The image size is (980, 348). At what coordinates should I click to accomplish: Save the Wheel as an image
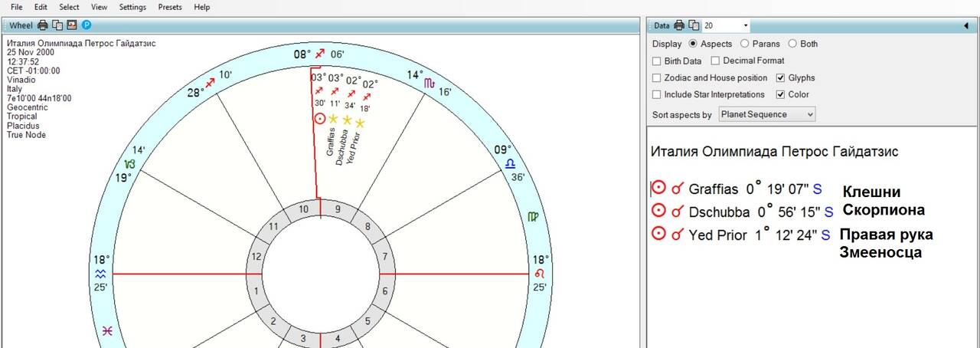tap(71, 25)
